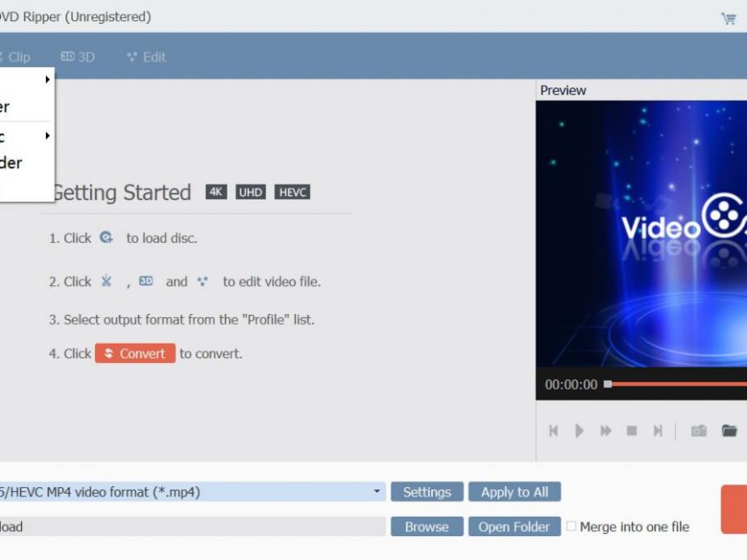747x560 pixels.
Task: Play the preview video
Action: (x=579, y=430)
